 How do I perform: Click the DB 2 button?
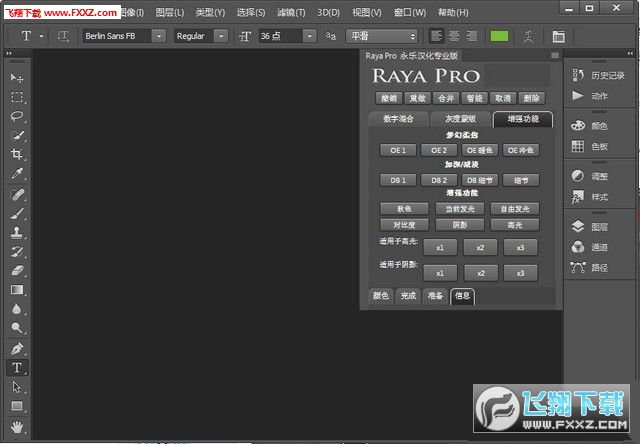pyautogui.click(x=439, y=180)
